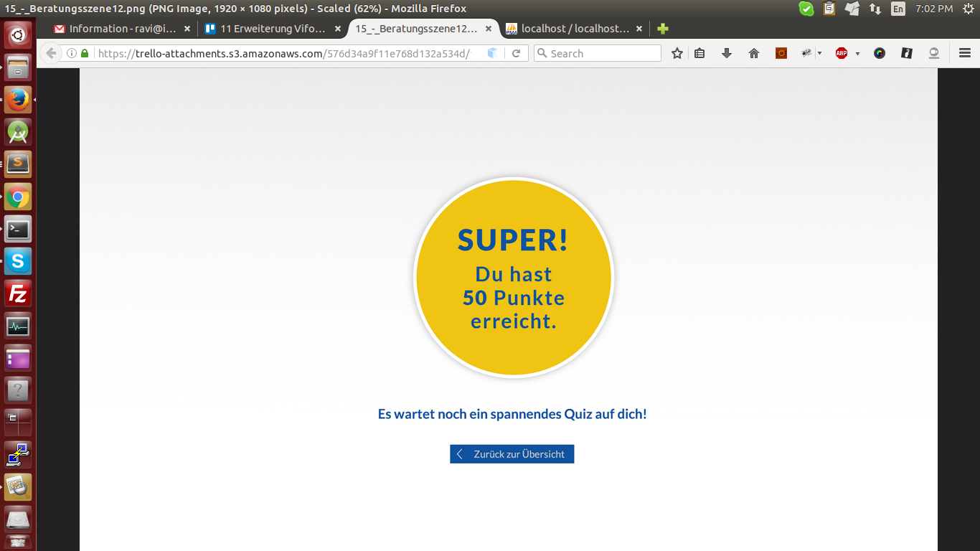Click the Firefox Search input field
980x551 pixels.
tap(603, 54)
